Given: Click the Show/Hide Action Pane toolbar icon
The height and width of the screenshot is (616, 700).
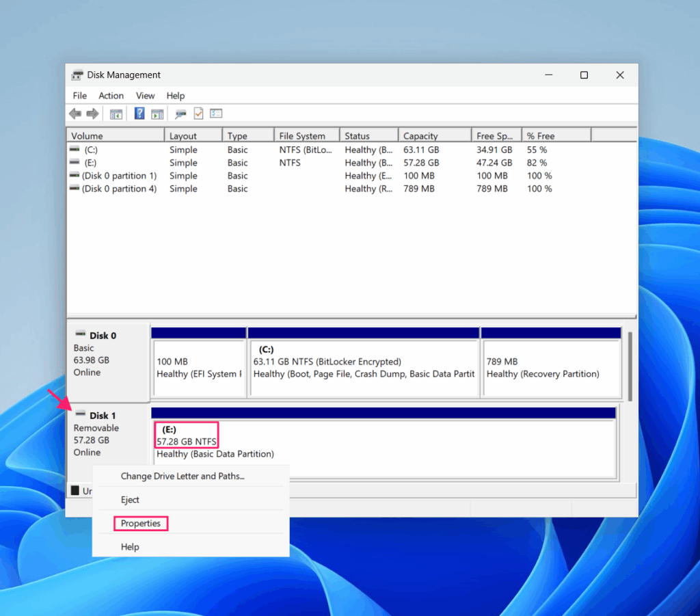Looking at the screenshot, I should [157, 114].
